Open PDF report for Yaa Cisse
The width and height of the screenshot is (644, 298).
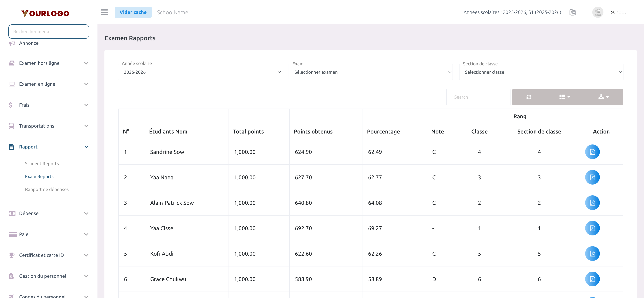[x=592, y=228]
